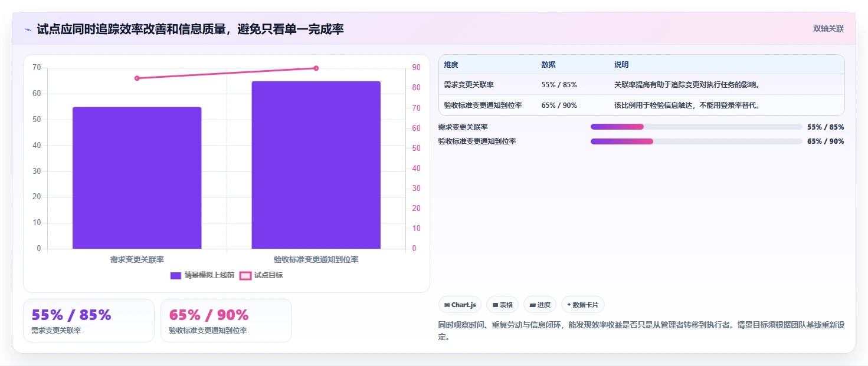
Task: Click the purple bar for 验收标准变更通知到位率
Action: tap(316, 165)
